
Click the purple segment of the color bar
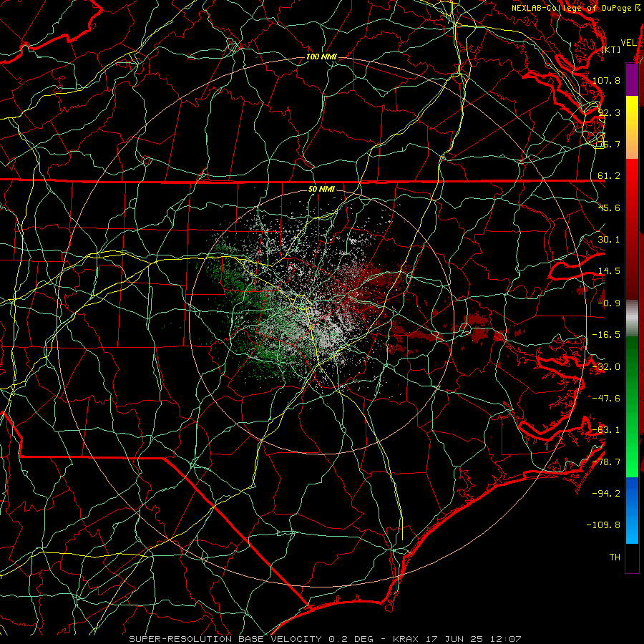[x=632, y=79]
